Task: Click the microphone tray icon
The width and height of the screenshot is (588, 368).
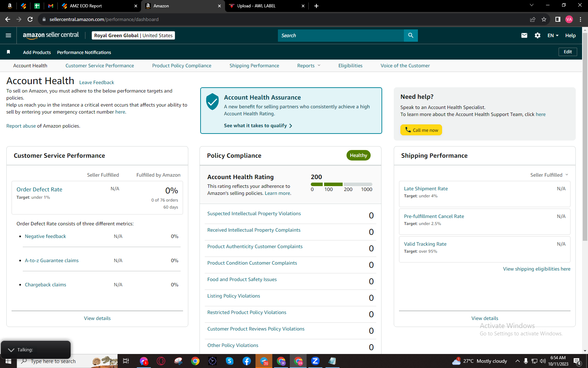Action: (526, 361)
